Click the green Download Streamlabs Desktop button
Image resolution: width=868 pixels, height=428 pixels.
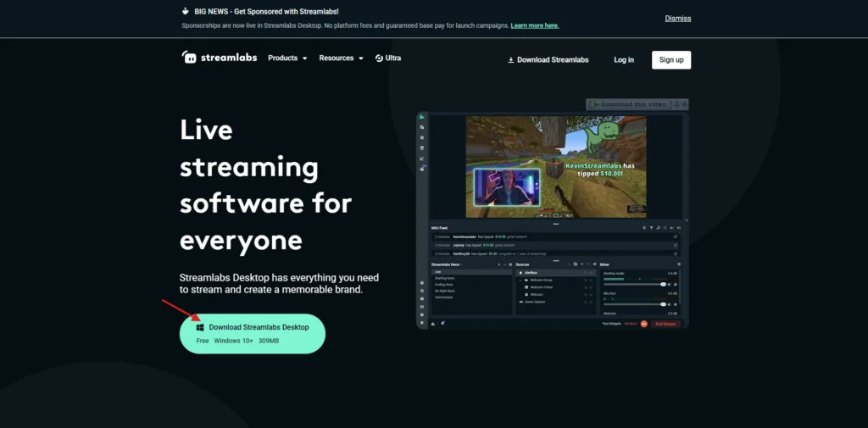click(253, 333)
